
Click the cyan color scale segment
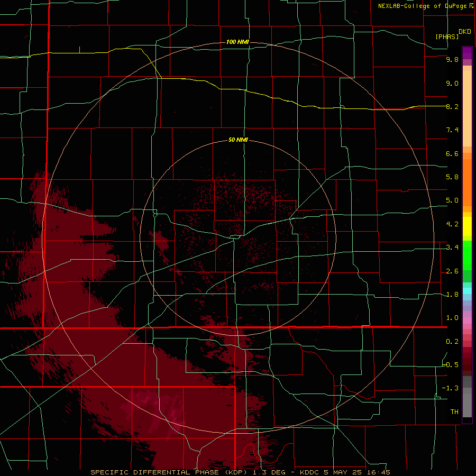[x=467, y=291]
